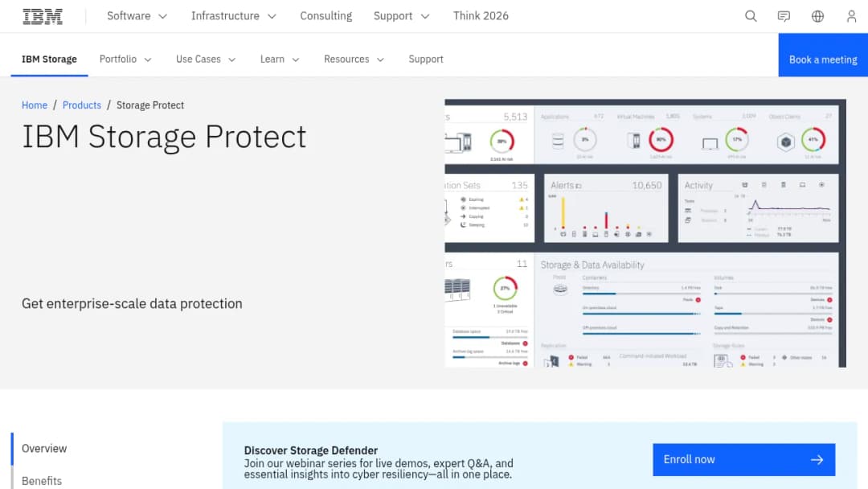Click the Use Cases label in the subnav
The width and height of the screenshot is (868, 489).
[199, 60]
